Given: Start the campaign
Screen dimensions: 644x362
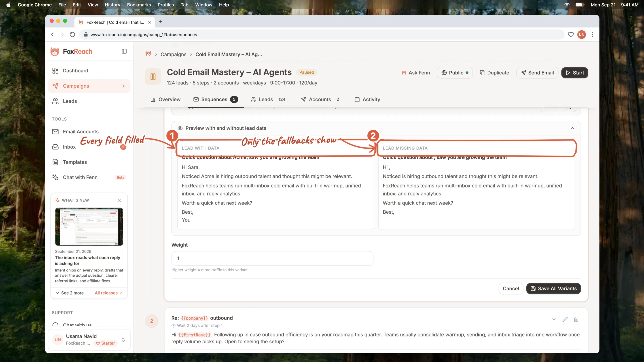Looking at the screenshot, I should click(x=574, y=73).
